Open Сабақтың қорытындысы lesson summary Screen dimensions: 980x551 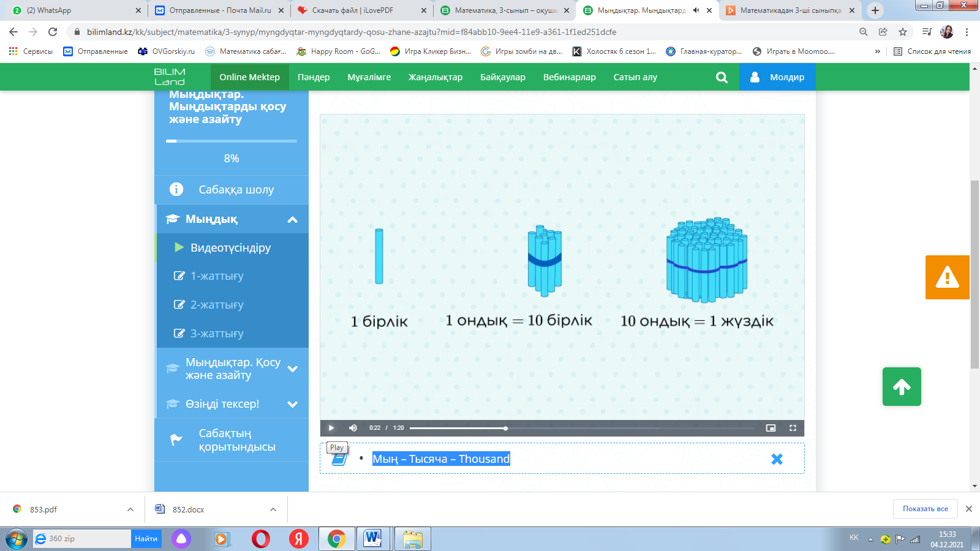(232, 440)
